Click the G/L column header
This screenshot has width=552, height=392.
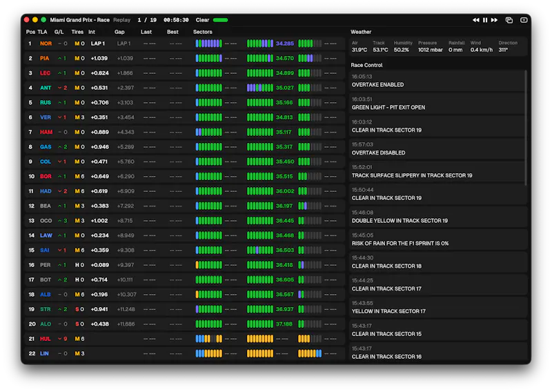click(x=59, y=32)
